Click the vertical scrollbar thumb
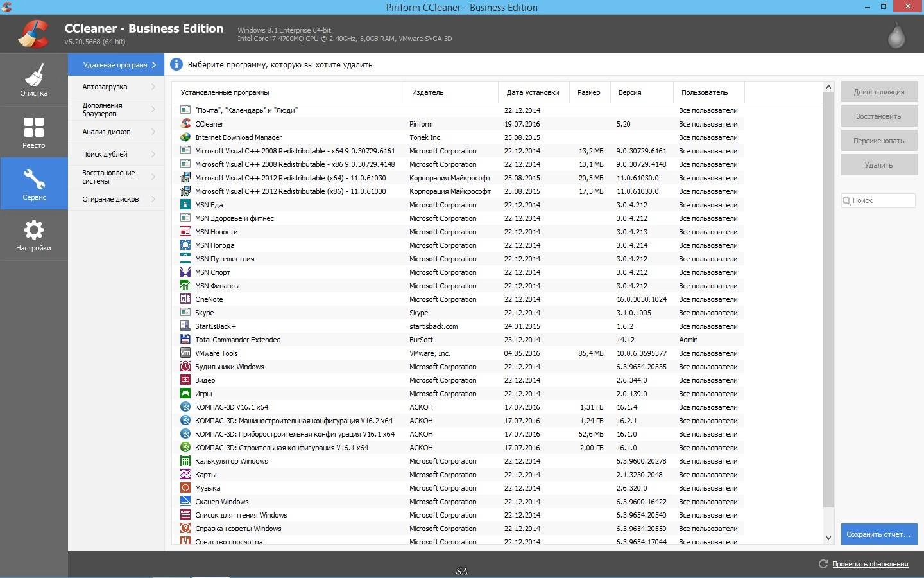 (828, 299)
